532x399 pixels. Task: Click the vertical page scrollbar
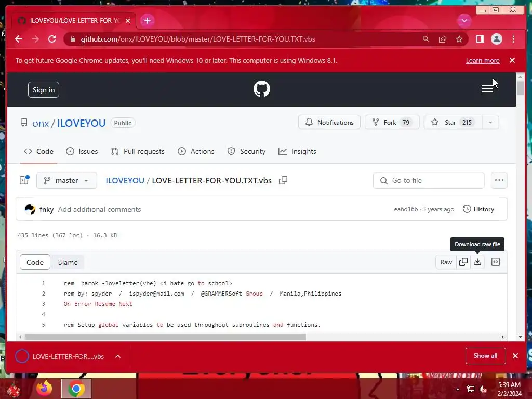point(520,88)
